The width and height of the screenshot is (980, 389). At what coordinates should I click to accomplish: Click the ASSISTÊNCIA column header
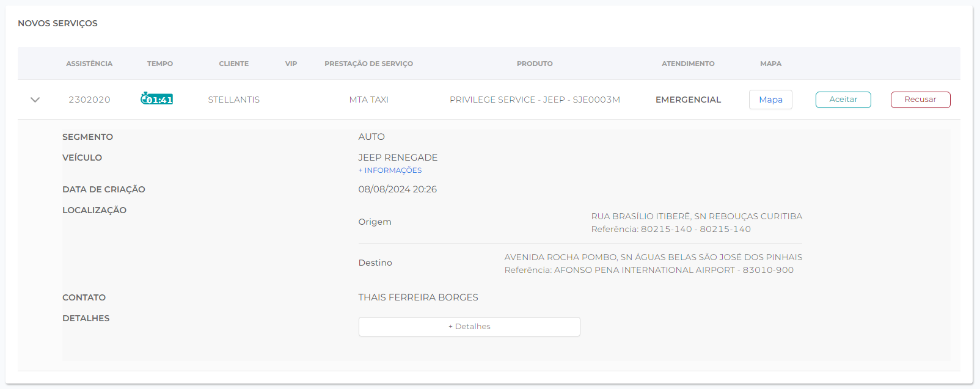point(89,64)
